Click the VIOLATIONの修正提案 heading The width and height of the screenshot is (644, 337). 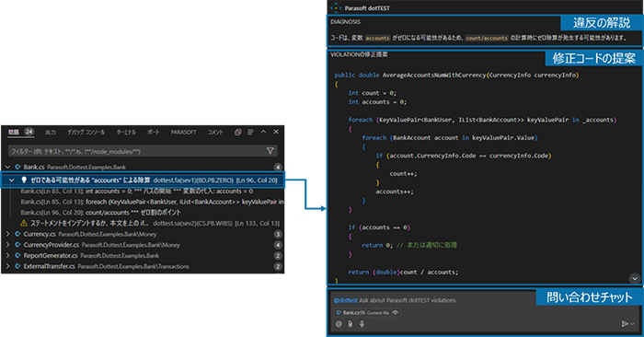[x=359, y=54]
